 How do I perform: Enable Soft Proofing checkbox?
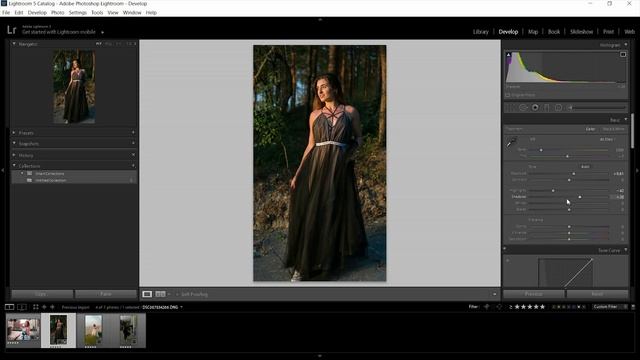(178, 294)
